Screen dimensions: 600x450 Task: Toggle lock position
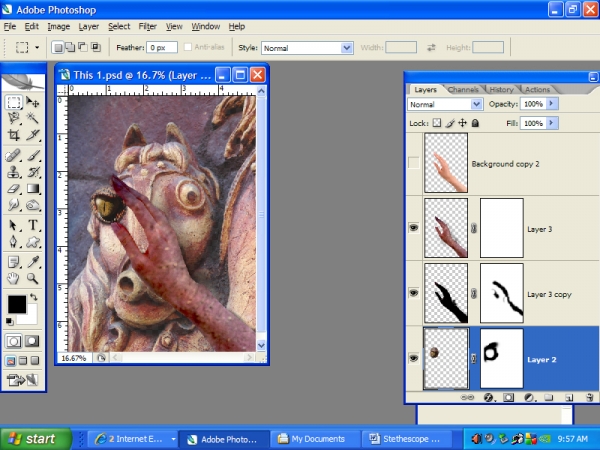463,123
